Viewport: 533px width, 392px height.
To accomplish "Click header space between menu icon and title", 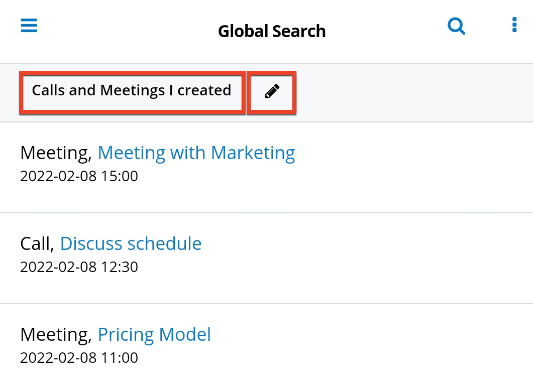I will click(126, 30).
